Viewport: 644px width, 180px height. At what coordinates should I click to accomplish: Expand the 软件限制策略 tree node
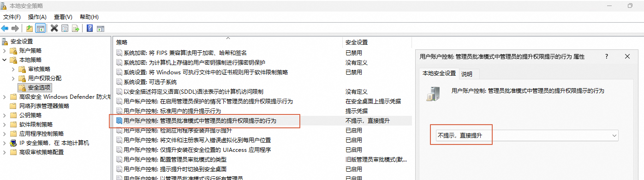click(5, 124)
